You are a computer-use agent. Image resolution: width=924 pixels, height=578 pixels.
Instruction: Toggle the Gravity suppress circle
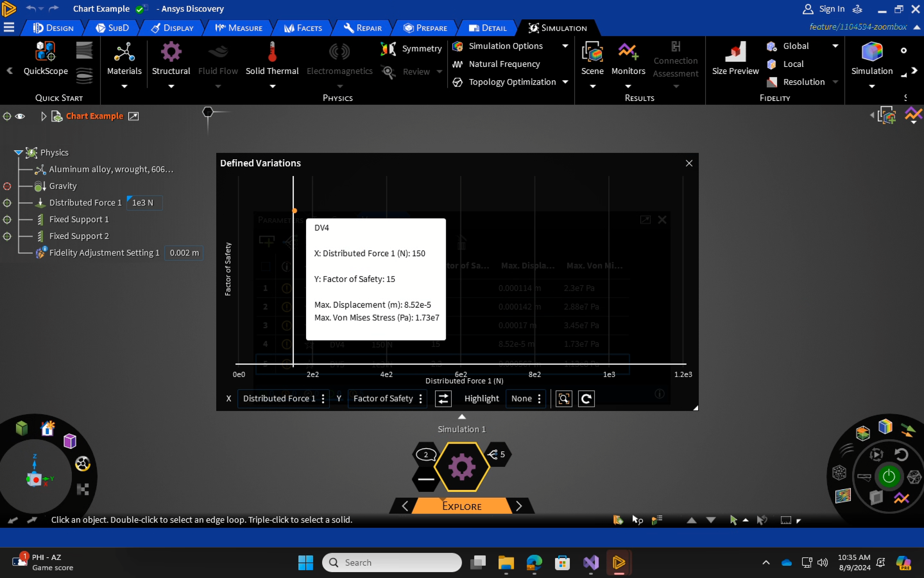(7, 186)
